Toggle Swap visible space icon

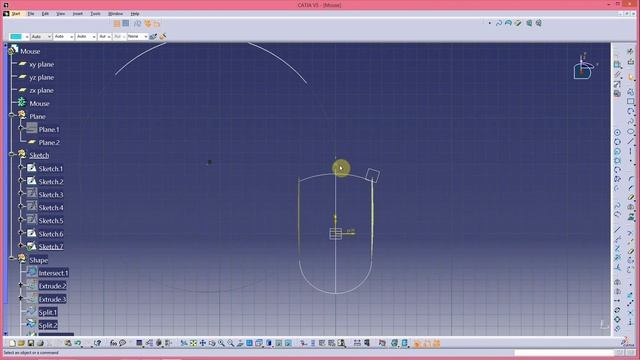pos(288,343)
